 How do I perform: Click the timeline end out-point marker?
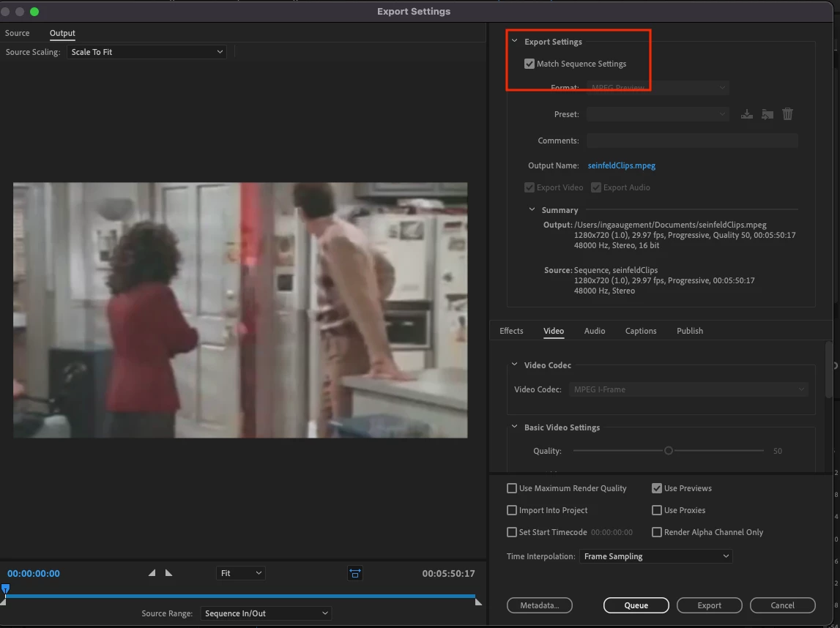[x=478, y=602]
